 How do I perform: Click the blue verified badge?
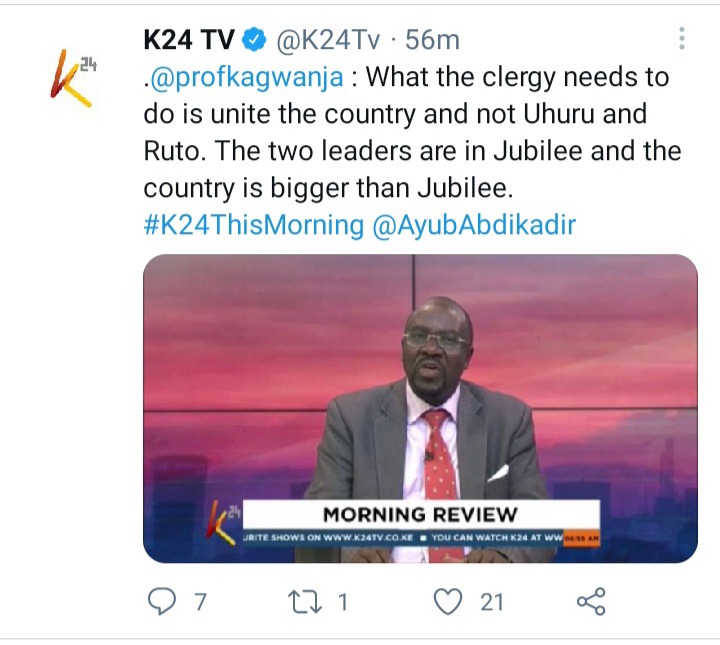[x=255, y=39]
